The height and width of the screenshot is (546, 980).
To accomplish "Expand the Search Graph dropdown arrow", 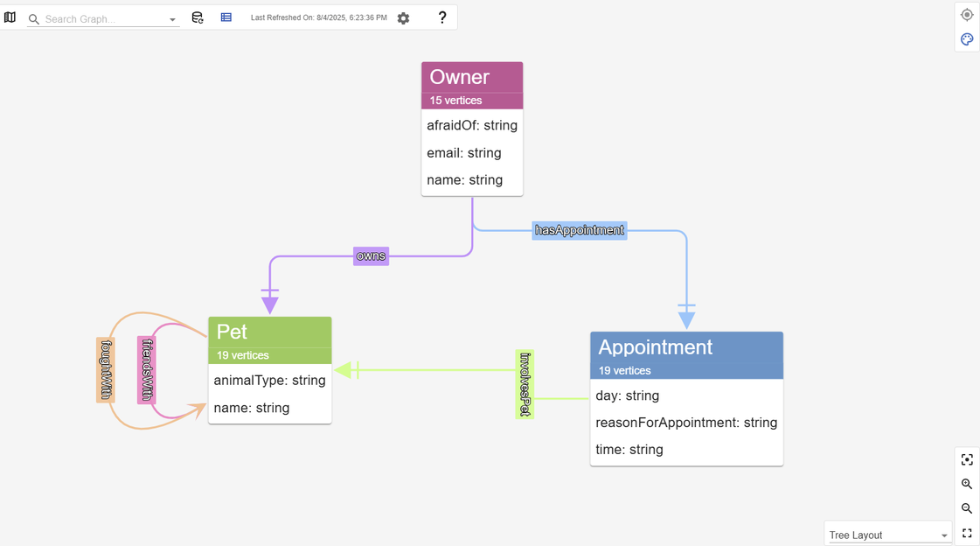I will tap(172, 20).
